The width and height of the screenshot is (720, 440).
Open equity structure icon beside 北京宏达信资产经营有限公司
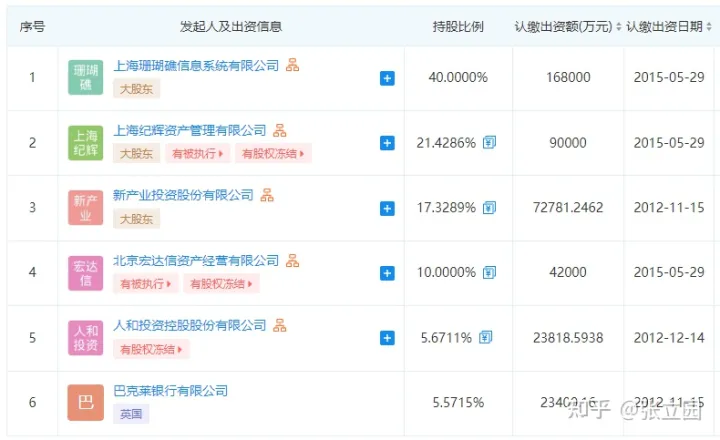coord(292,260)
